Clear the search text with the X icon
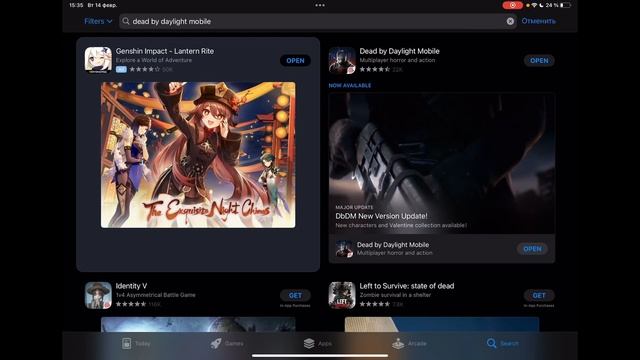 510,21
